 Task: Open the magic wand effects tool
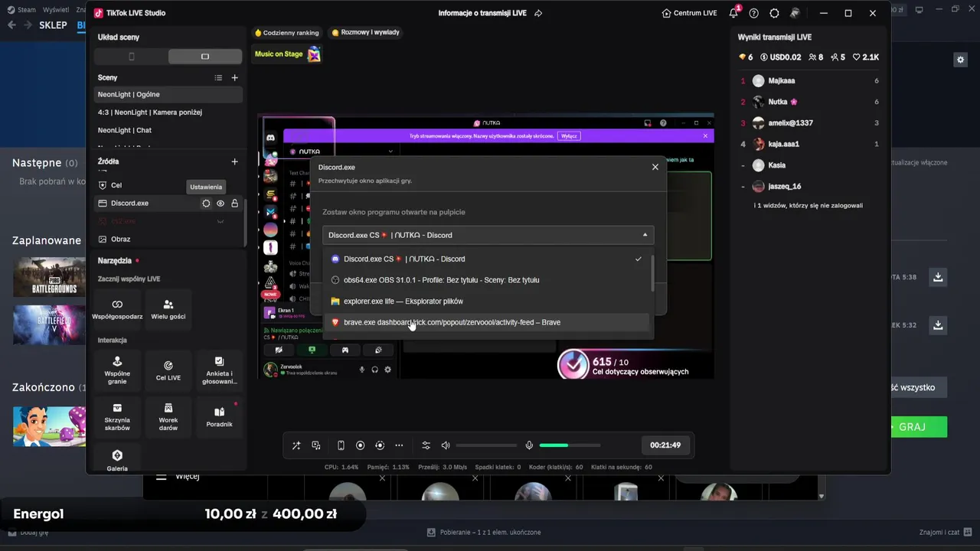click(296, 445)
